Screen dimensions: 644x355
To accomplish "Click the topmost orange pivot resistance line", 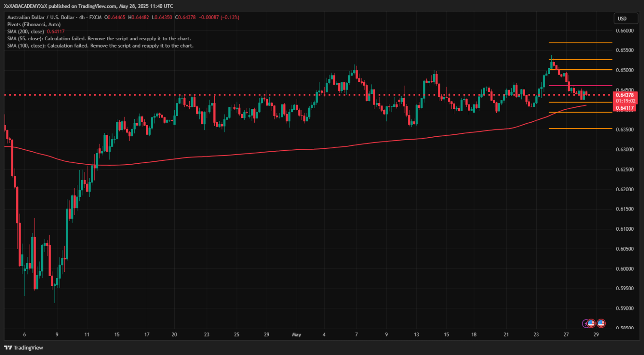I will (580, 43).
